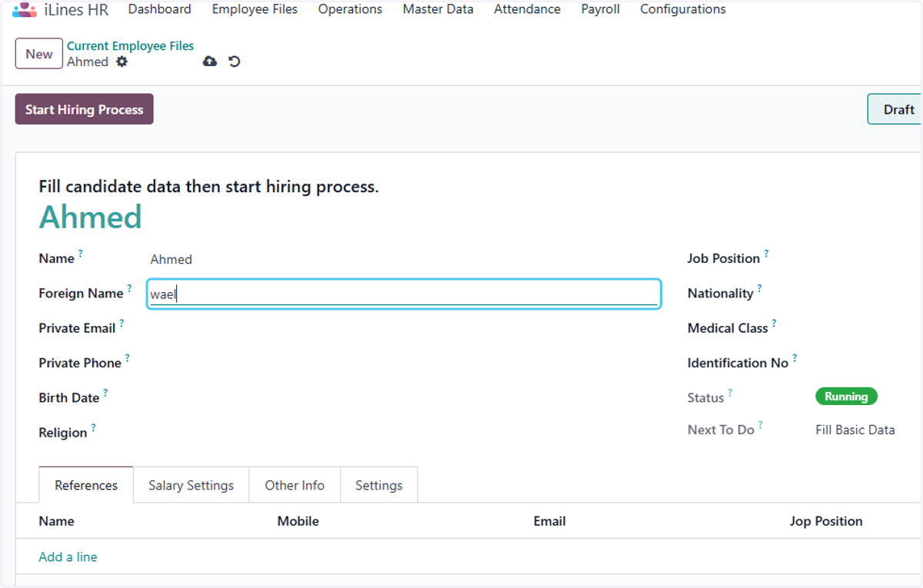Image resolution: width=923 pixels, height=588 pixels.
Task: Click the Draft status button
Action: tap(895, 109)
